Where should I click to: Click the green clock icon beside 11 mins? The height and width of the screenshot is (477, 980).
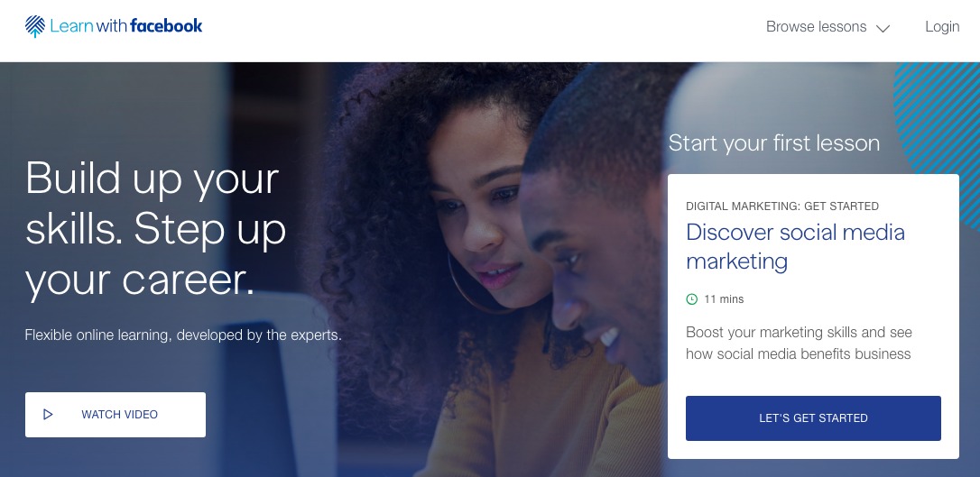[692, 299]
